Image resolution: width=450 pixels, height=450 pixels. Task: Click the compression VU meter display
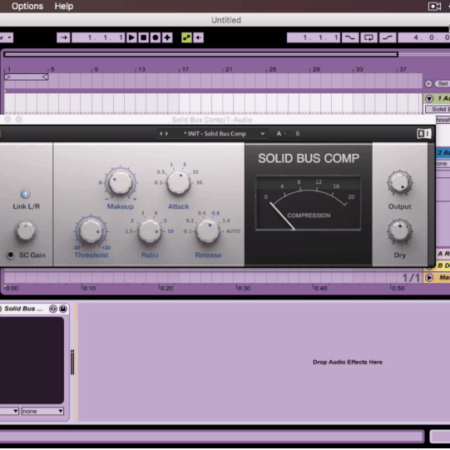[x=308, y=203]
